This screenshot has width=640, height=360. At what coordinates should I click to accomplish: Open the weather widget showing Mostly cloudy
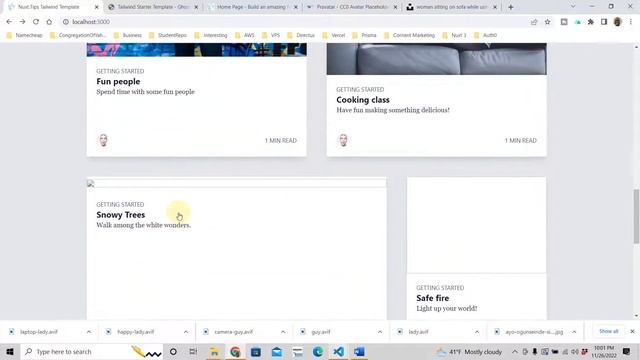tap(469, 351)
